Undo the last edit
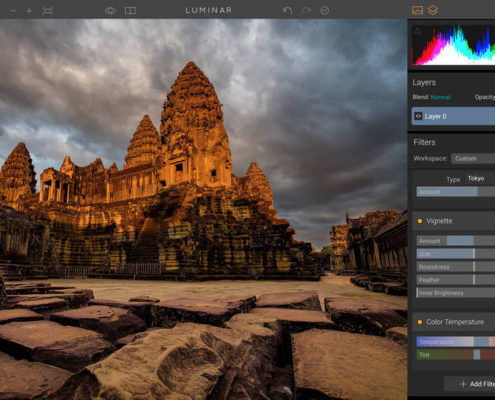 point(287,11)
